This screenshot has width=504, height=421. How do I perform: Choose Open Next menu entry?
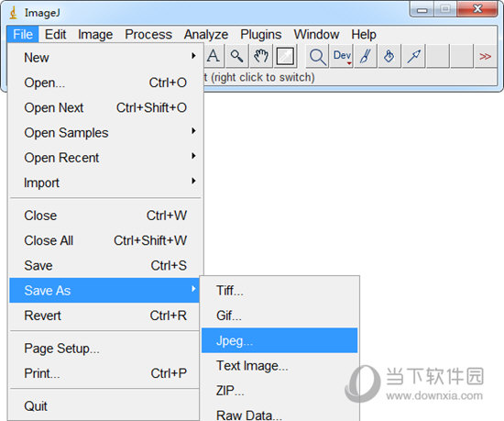pos(104,107)
